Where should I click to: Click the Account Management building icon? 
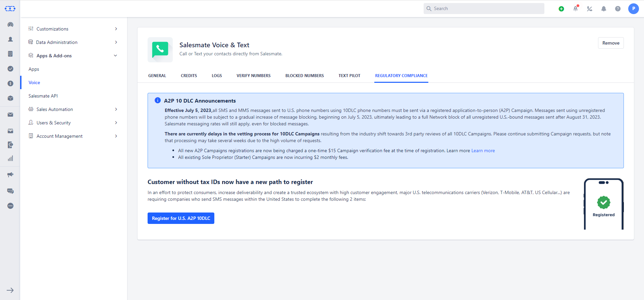coord(31,136)
